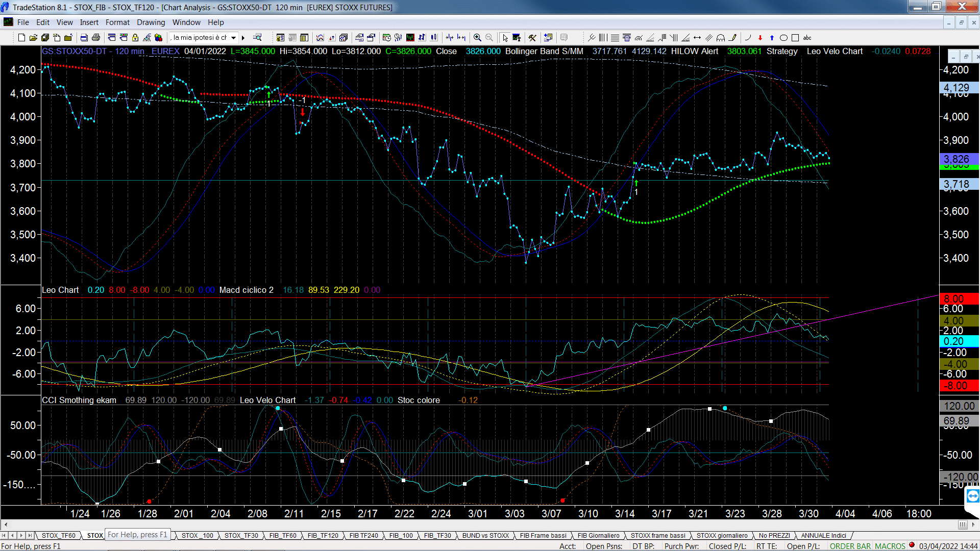Switch to the FIB TF240 tab
The height and width of the screenshot is (551, 980).
[364, 535]
